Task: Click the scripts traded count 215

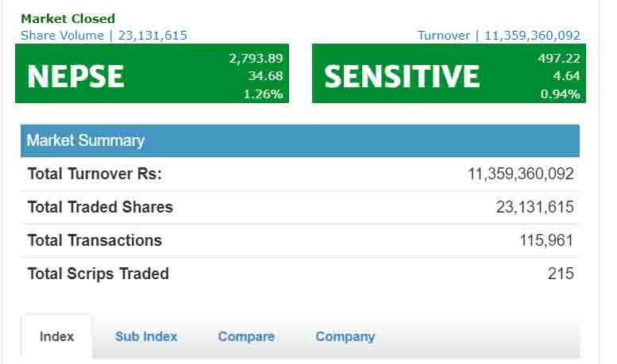Action: [561, 274]
